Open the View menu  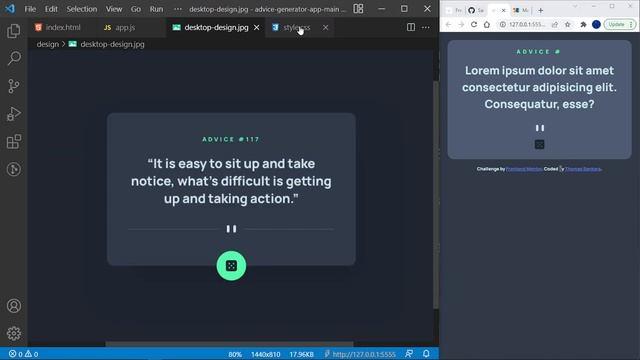[x=114, y=9]
